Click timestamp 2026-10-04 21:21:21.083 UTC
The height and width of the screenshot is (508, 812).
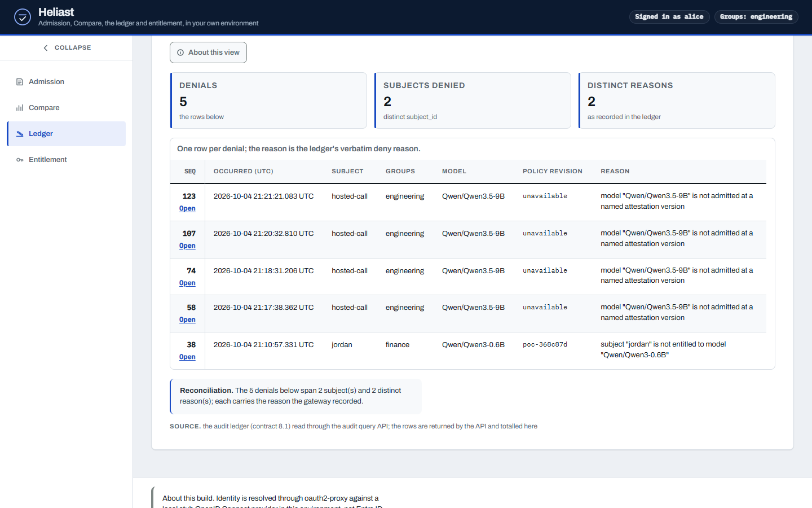click(x=263, y=196)
